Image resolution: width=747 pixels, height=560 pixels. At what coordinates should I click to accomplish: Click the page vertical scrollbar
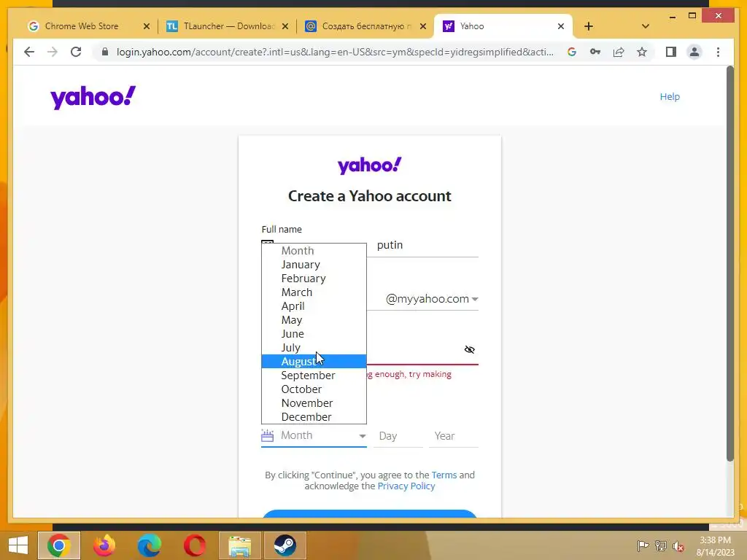click(x=729, y=263)
